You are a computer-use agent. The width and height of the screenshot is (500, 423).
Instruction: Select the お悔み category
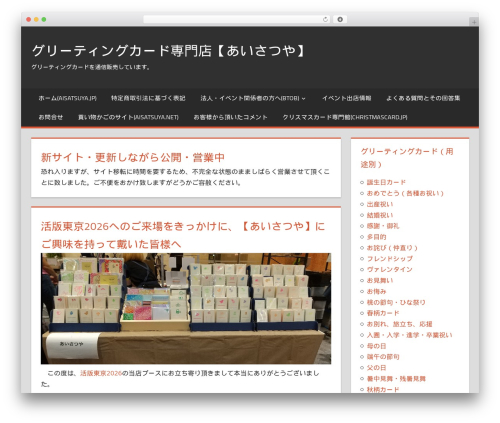377,291
